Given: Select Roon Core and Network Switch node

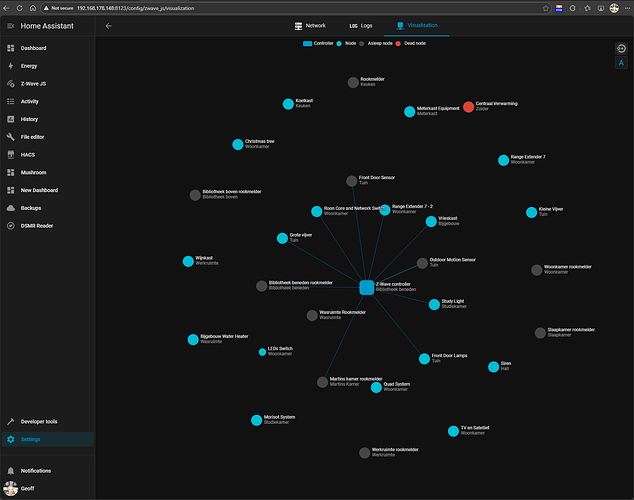Looking at the screenshot, I should tap(317, 211).
